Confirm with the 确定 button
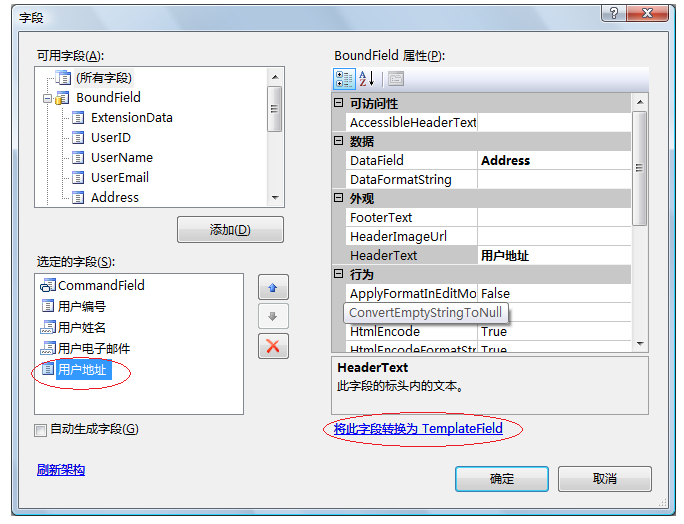The width and height of the screenshot is (684, 524). point(502,479)
